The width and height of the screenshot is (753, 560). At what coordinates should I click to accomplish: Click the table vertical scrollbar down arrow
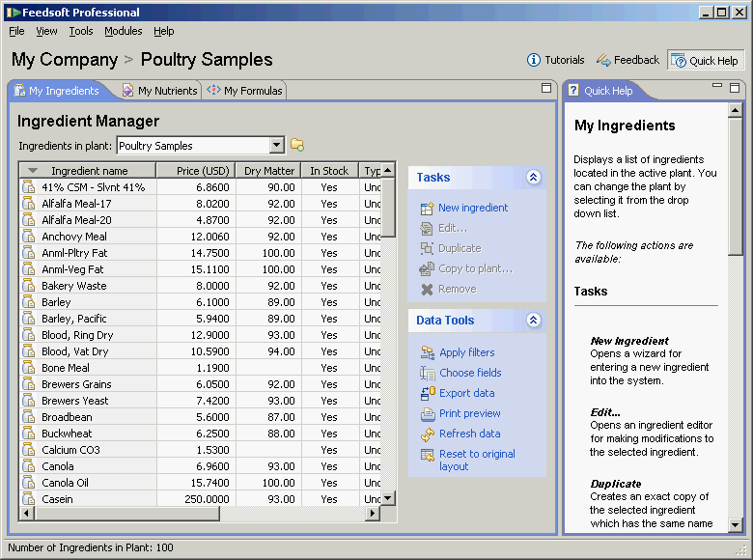pyautogui.click(x=388, y=498)
